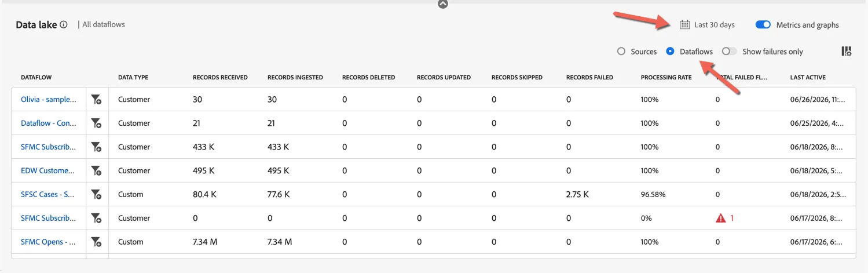Click the 495 K records received cell
Screen dimensions: 868x273
(x=204, y=171)
